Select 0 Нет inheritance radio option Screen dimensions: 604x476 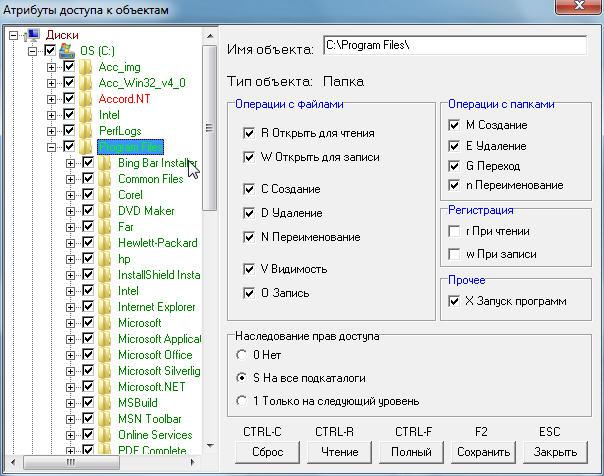tap(242, 355)
